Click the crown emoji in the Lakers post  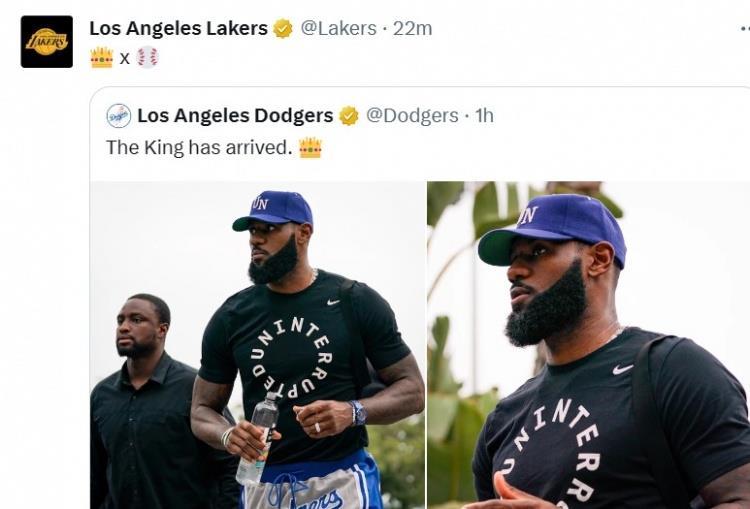click(x=101, y=57)
